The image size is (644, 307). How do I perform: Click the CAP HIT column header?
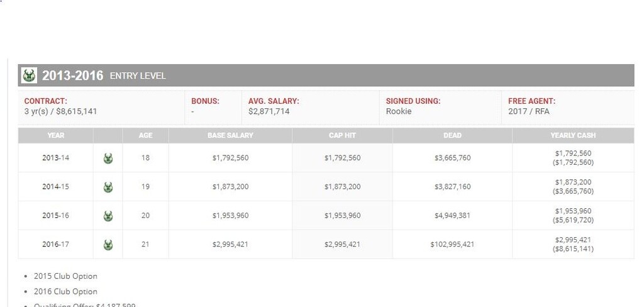(342, 135)
